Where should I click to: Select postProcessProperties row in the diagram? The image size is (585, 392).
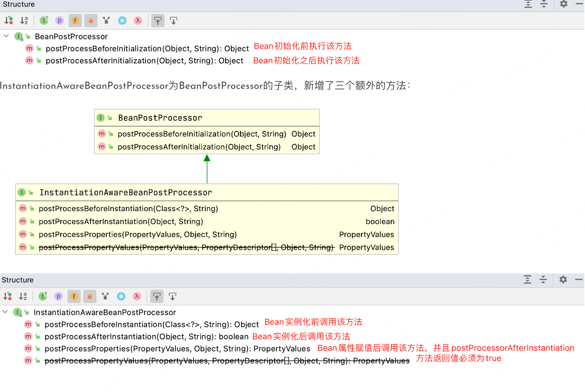pos(207,234)
